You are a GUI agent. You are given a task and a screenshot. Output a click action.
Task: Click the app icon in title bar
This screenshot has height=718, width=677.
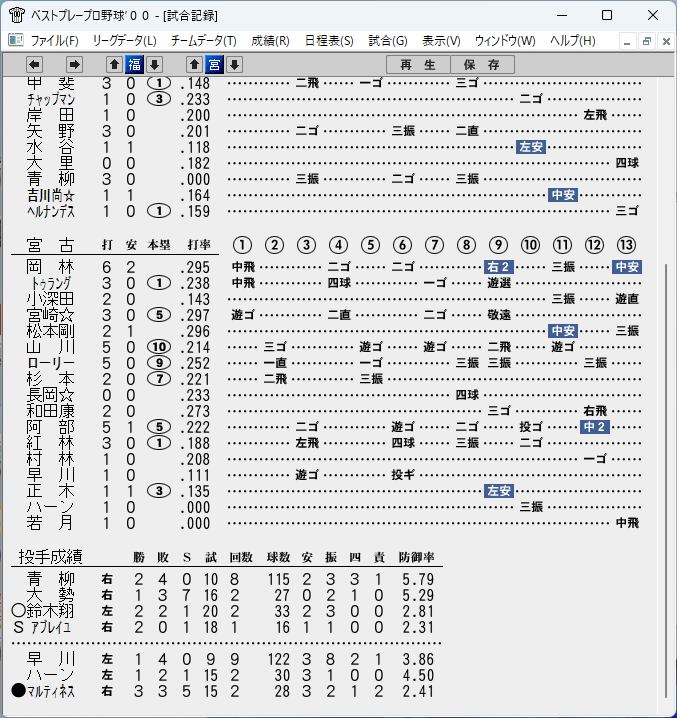coord(16,15)
